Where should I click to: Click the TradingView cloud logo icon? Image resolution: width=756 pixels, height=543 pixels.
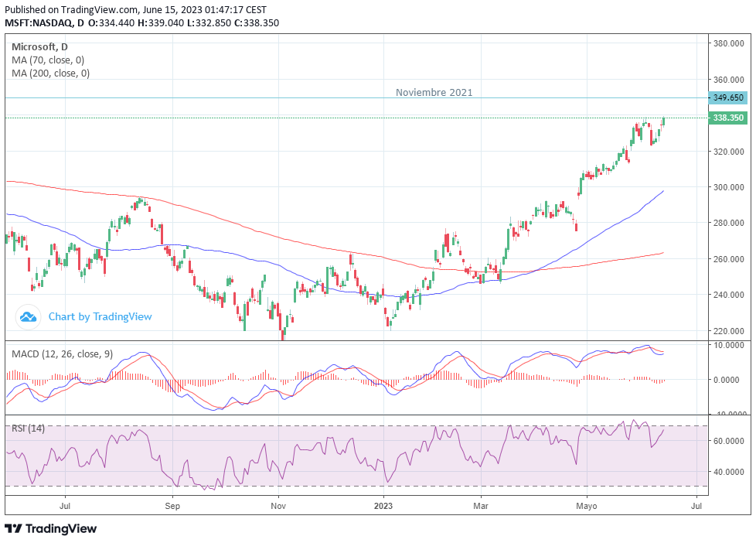pyautogui.click(x=28, y=317)
